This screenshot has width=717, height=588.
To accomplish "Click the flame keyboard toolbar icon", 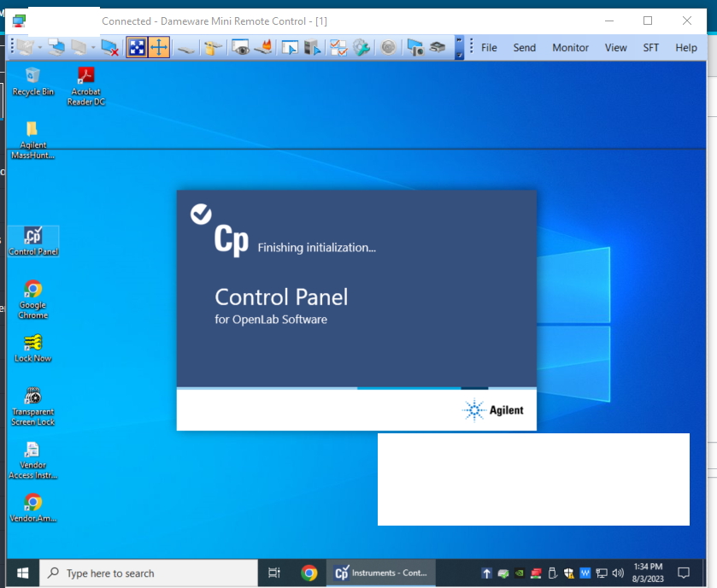I will (263, 48).
